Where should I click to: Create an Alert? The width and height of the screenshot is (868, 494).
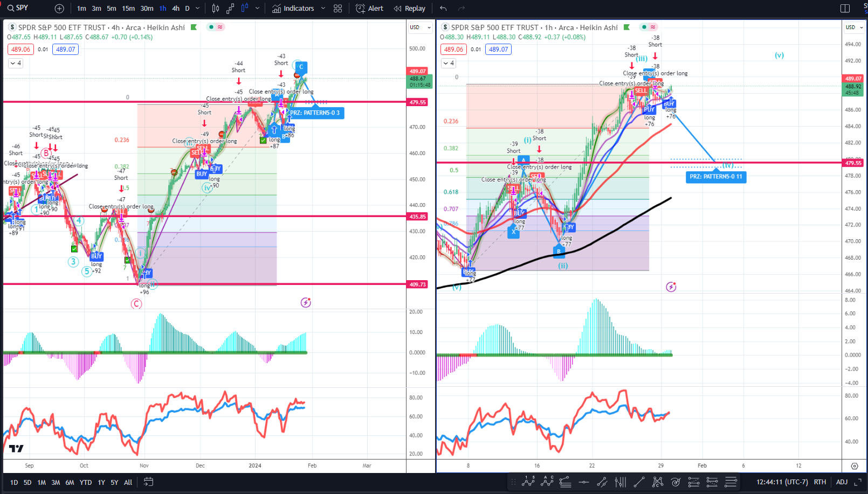click(x=370, y=8)
